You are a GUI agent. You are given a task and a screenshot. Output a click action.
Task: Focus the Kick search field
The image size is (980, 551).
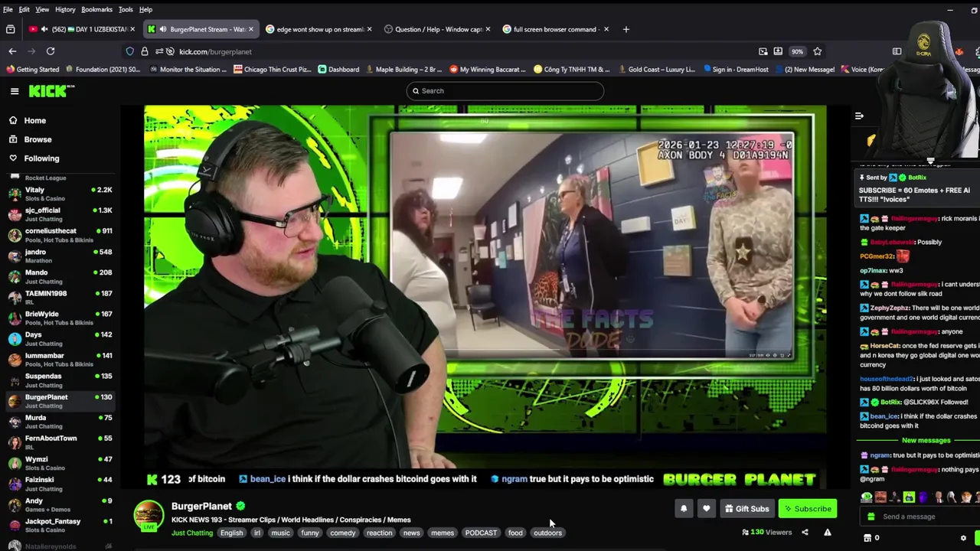(505, 91)
